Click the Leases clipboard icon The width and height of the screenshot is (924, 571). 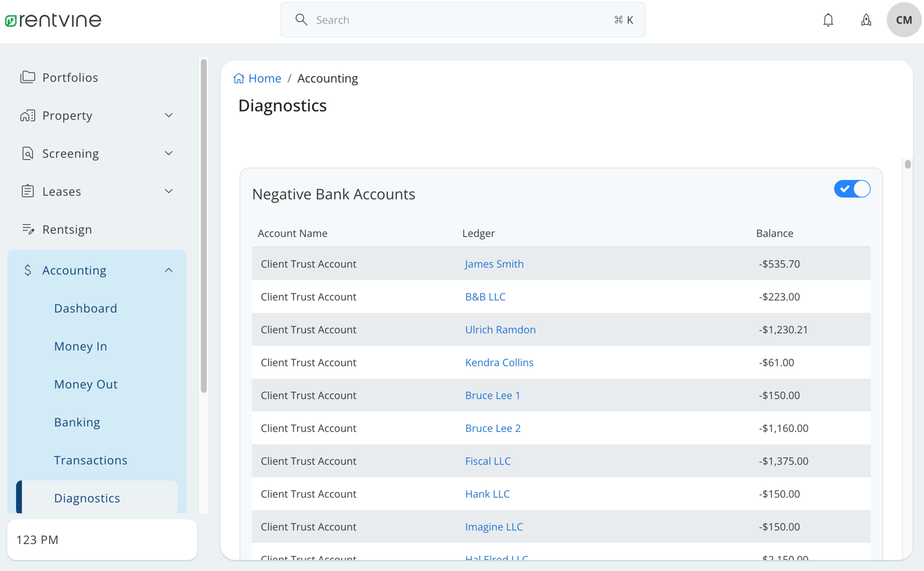(27, 191)
